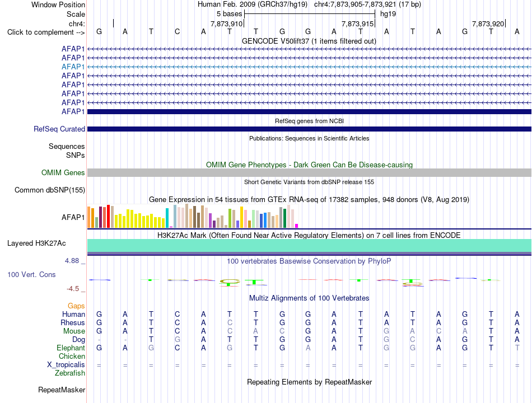The width and height of the screenshot is (532, 403).
Task: Open the Common dbSNP(155) track label
Action: pyautogui.click(x=50, y=190)
